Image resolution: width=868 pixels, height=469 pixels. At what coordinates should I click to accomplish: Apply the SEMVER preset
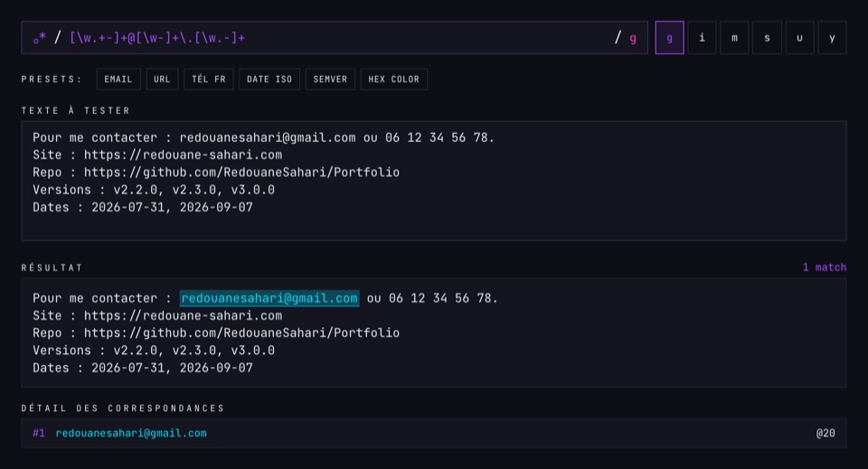click(330, 80)
